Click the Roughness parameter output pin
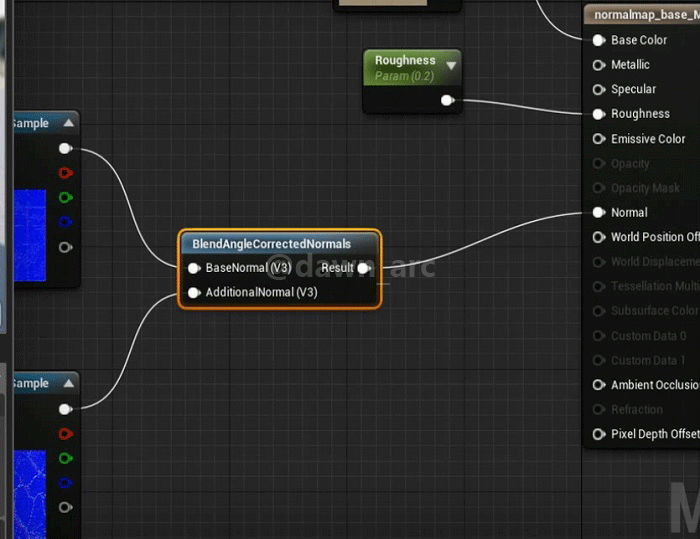This screenshot has height=539, width=700. point(447,100)
